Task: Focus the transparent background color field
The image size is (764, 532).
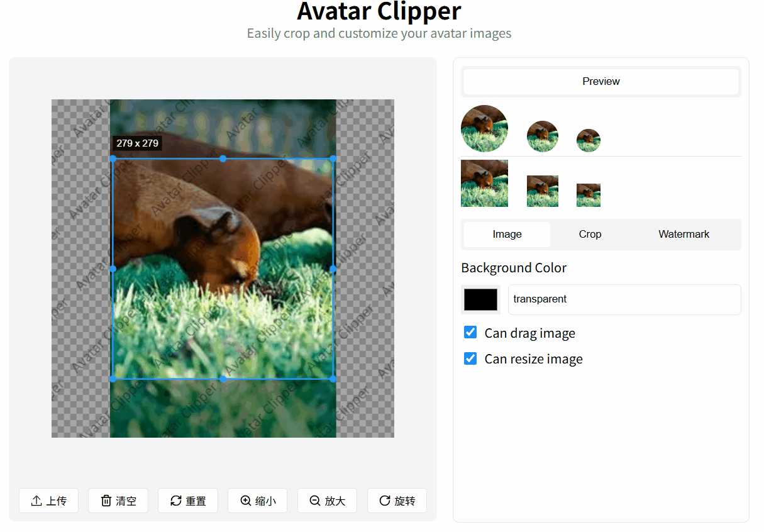Action: pyautogui.click(x=624, y=299)
